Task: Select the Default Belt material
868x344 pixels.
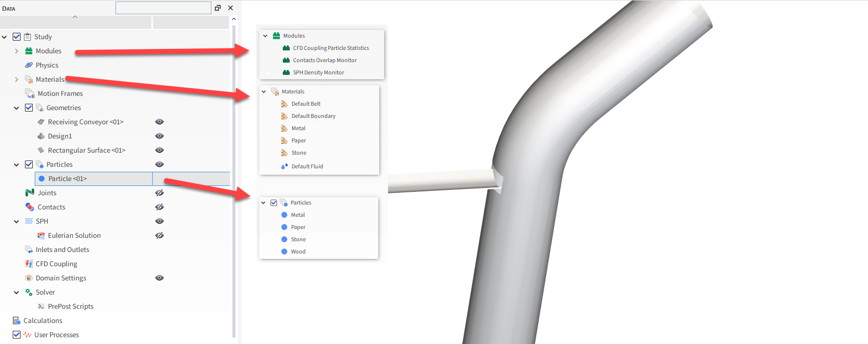Action: tap(306, 104)
